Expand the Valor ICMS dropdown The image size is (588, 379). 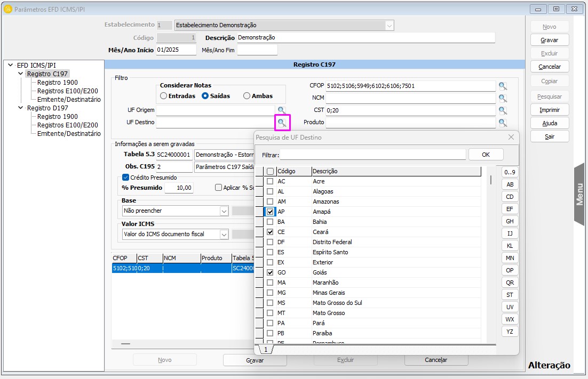224,234
